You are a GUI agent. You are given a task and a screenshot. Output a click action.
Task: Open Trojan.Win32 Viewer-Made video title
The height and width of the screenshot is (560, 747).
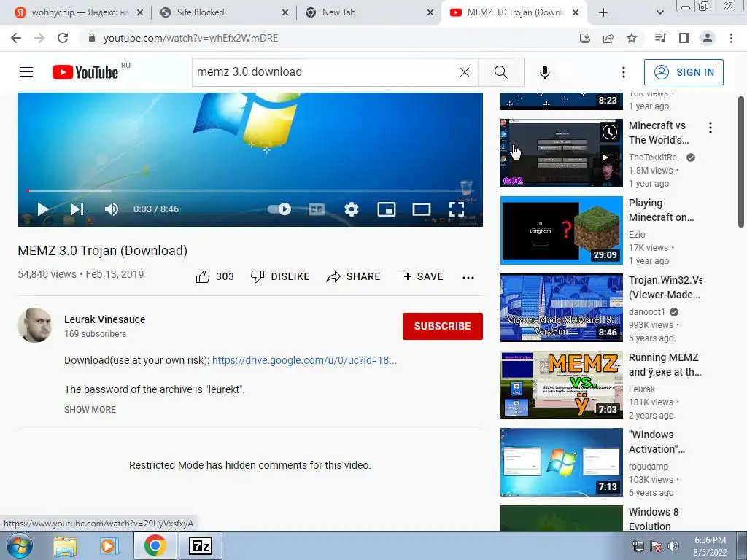pos(665,287)
